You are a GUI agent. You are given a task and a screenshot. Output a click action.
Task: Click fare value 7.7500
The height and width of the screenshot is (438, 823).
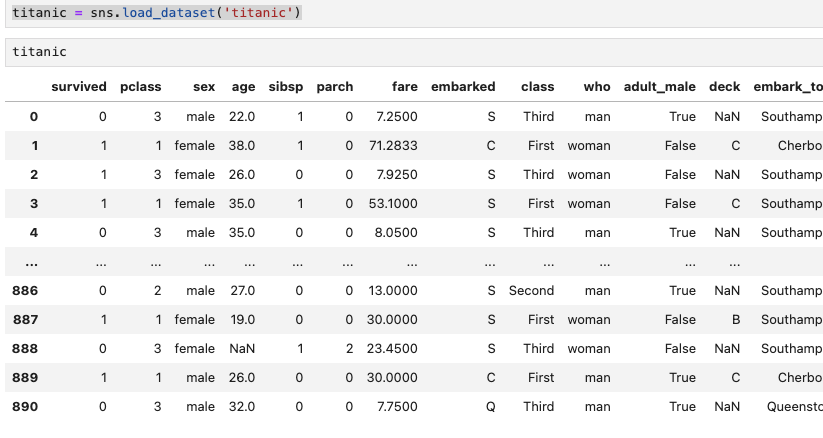[x=397, y=406]
